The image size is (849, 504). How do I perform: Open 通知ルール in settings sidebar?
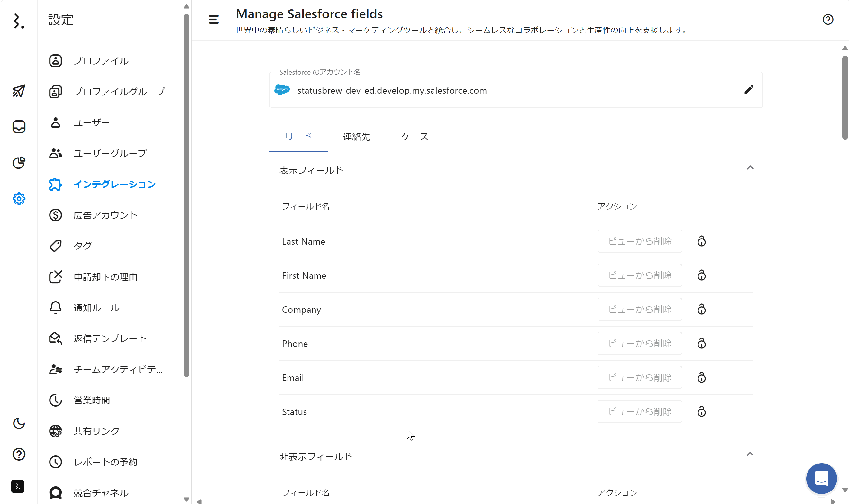click(x=96, y=308)
